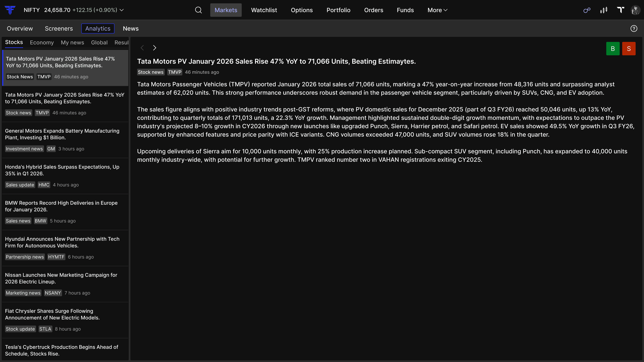Open the user profile avatar
Screen dimensions: 644x362
click(635, 10)
